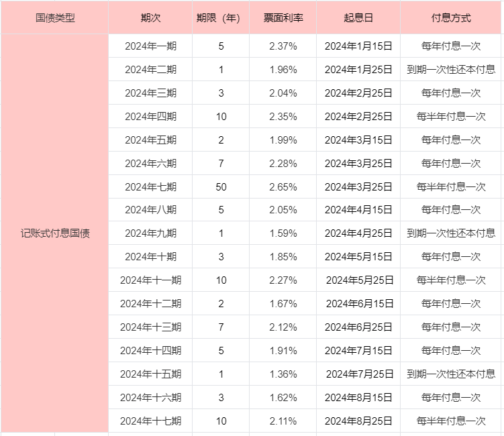The width and height of the screenshot is (504, 436).
Task: Select the 1.99% rate cell
Action: click(283, 140)
